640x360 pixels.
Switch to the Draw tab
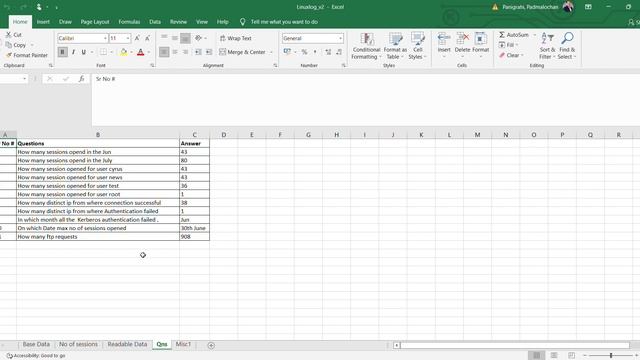(65, 22)
